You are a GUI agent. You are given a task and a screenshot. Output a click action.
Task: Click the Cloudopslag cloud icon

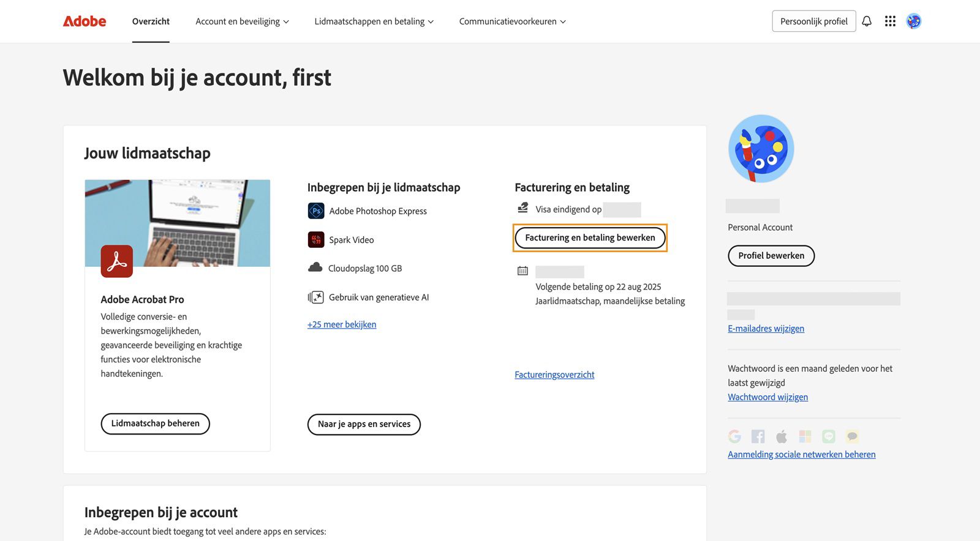coord(315,268)
